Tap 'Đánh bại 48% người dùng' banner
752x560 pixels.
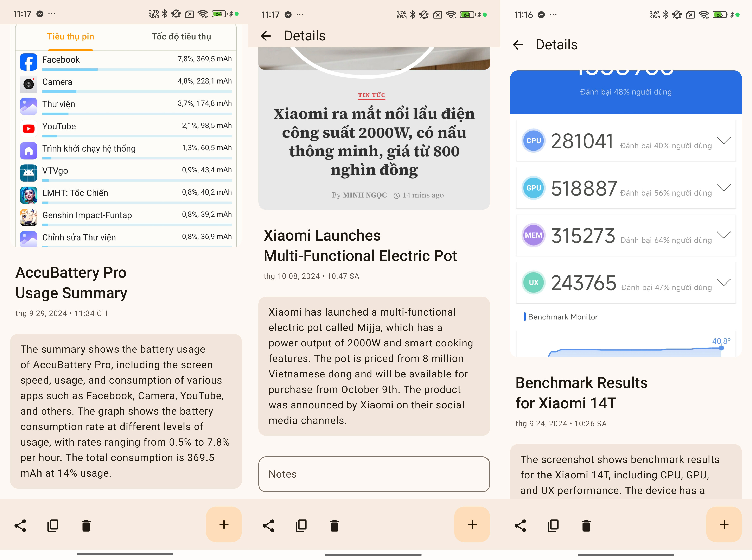(626, 92)
